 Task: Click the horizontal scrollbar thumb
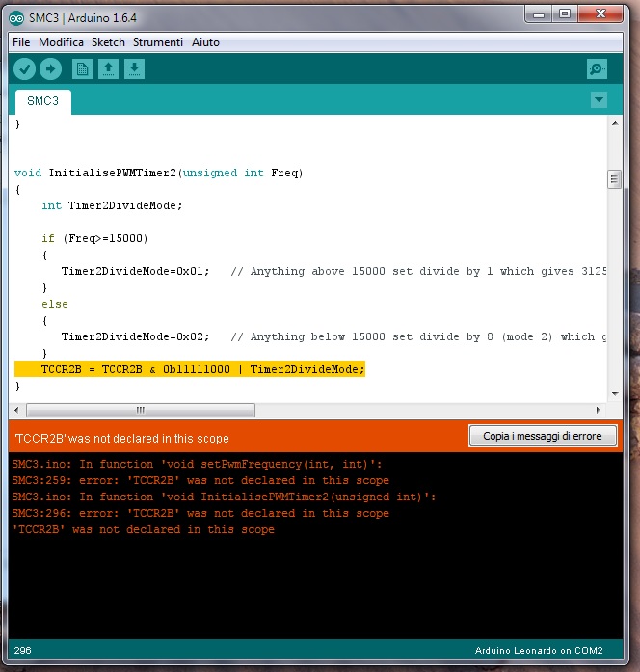tap(141, 410)
